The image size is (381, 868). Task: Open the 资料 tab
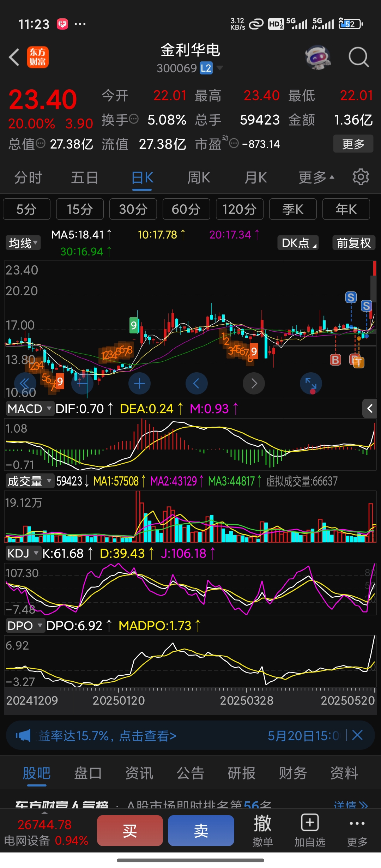coord(344,773)
